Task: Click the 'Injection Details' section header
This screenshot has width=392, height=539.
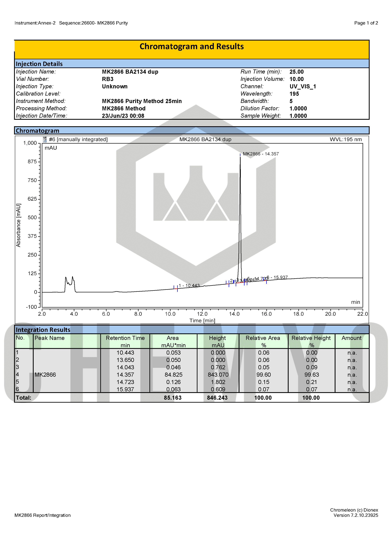Action: (x=192, y=64)
